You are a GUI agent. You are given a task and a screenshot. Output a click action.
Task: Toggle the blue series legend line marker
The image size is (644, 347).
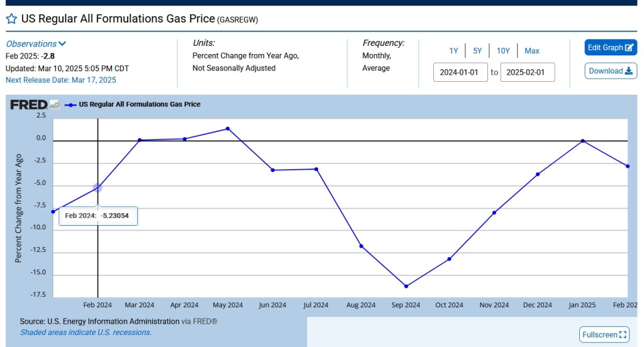pyautogui.click(x=70, y=104)
